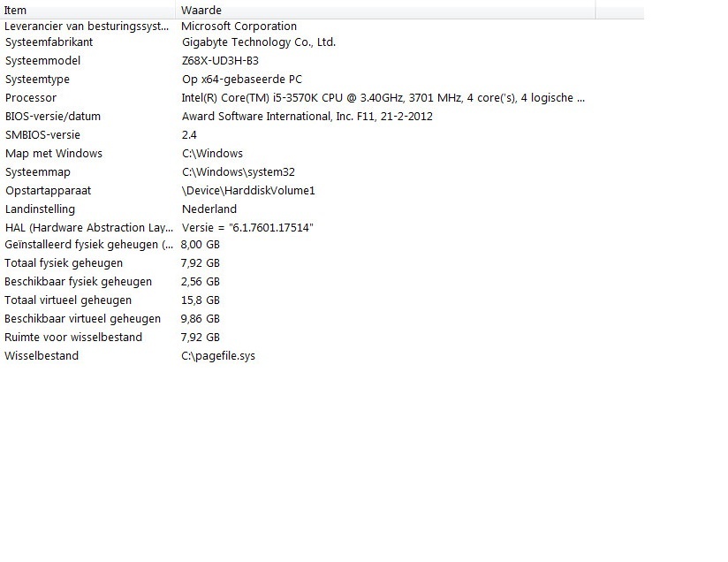This screenshot has height=562, width=728.
Task: Select "Gigabyte Technology Co., Ltd." value
Action: (259, 42)
